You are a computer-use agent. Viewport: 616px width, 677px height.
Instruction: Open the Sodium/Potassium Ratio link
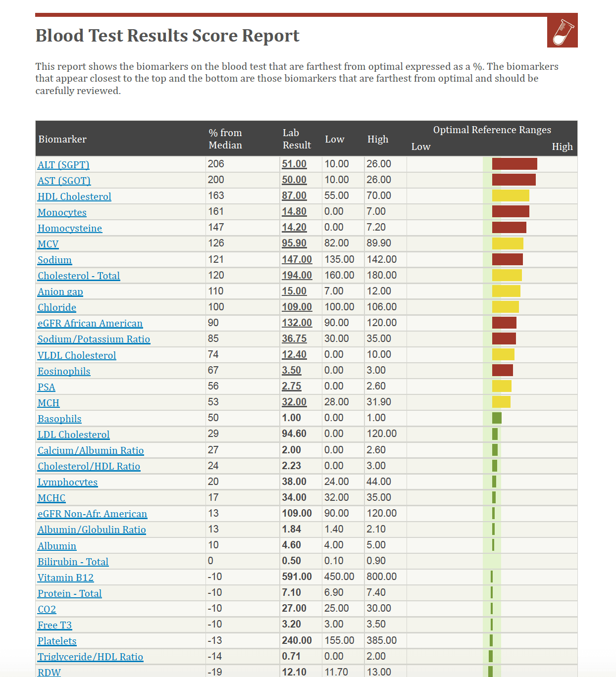(x=94, y=339)
